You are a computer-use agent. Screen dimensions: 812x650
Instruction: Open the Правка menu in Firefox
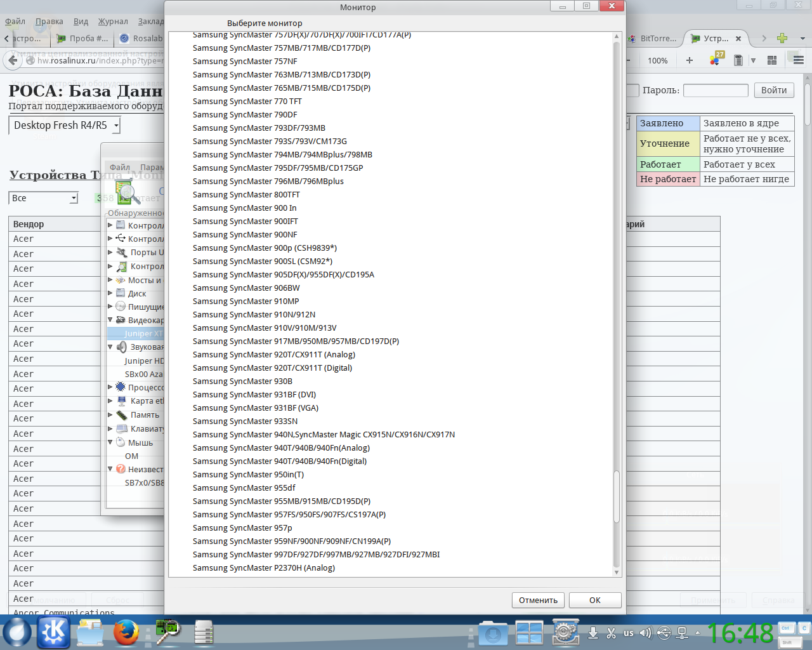click(49, 22)
